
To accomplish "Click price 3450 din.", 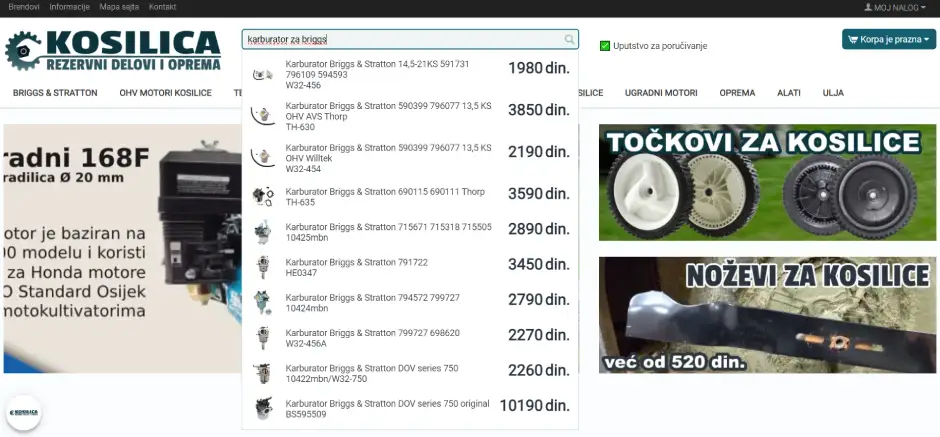I will click(x=539, y=264).
